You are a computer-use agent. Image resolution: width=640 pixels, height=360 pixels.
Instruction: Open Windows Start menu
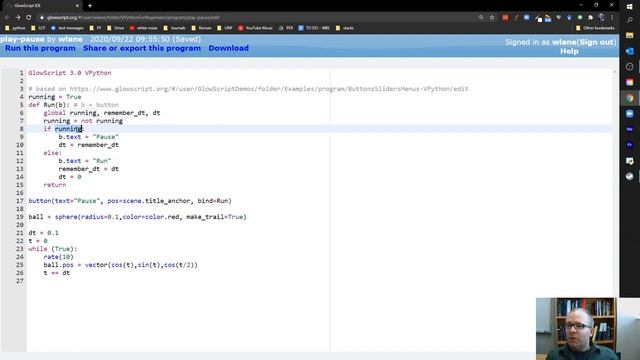coord(629,7)
